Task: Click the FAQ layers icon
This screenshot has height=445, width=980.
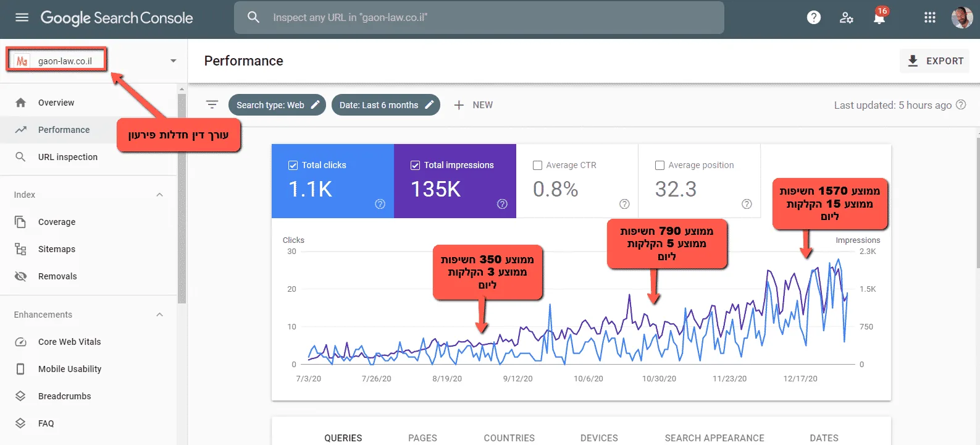Action: tap(20, 423)
